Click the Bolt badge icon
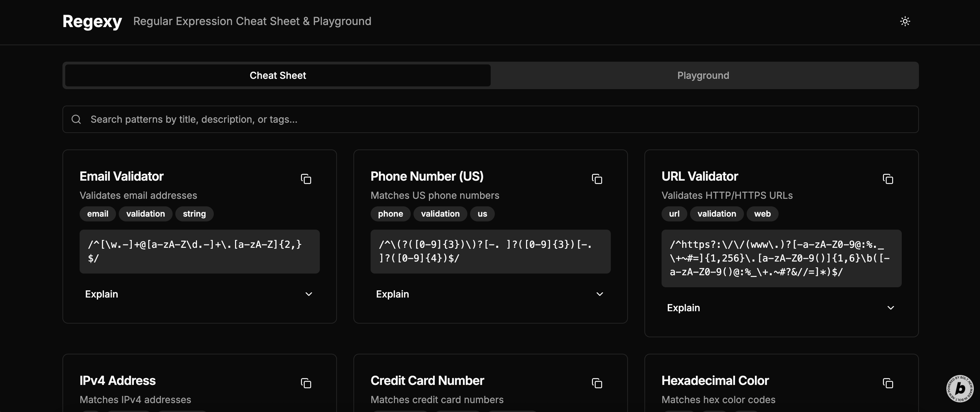This screenshot has width=980, height=412. pyautogui.click(x=959, y=388)
